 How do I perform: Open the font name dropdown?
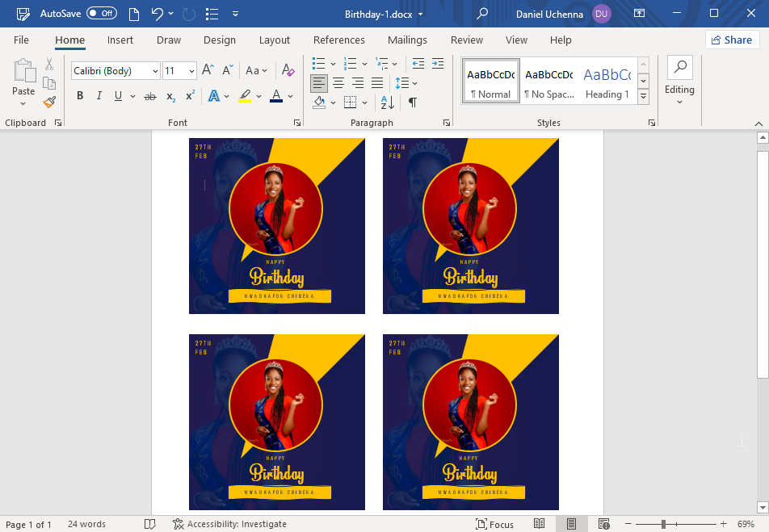pos(155,71)
